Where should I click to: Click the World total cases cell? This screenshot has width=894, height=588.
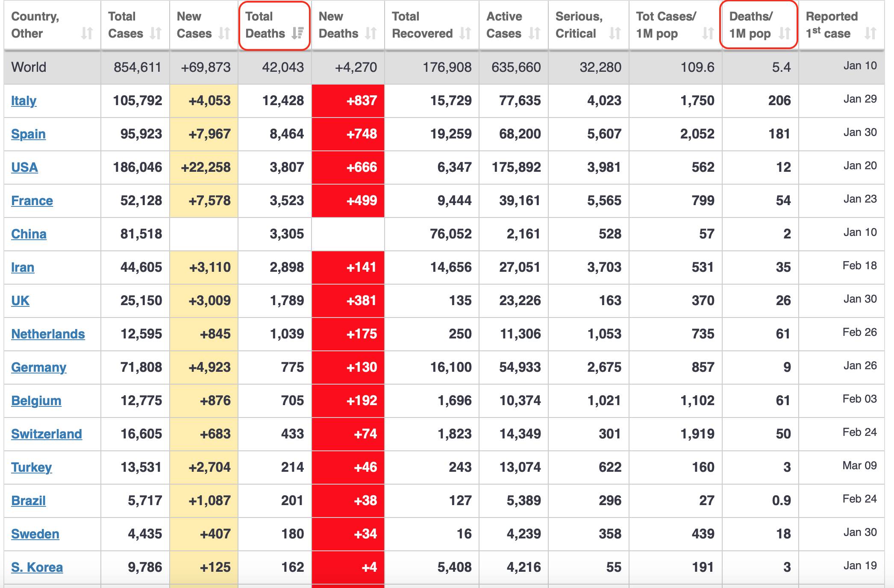pos(135,68)
